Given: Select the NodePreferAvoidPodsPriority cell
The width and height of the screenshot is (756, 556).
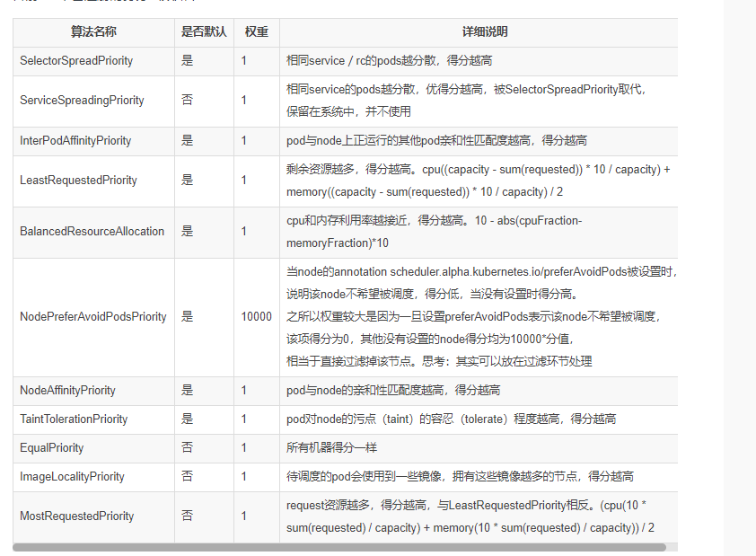Looking at the screenshot, I should pyautogui.click(x=93, y=317).
